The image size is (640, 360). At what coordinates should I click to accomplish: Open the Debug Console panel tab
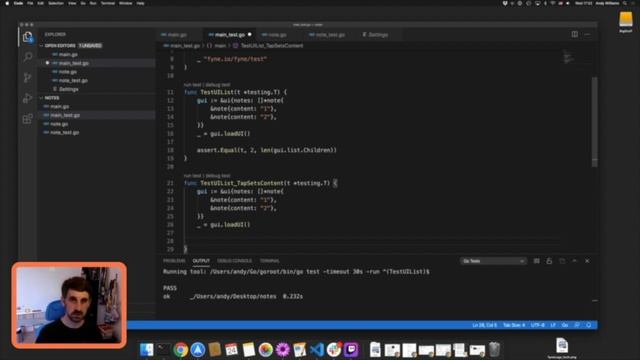tap(234, 261)
